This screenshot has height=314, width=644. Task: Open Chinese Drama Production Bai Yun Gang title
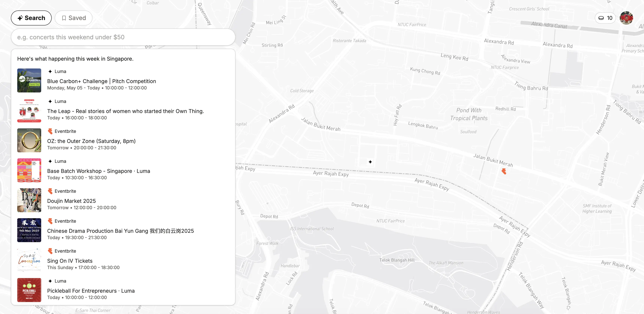point(121,231)
